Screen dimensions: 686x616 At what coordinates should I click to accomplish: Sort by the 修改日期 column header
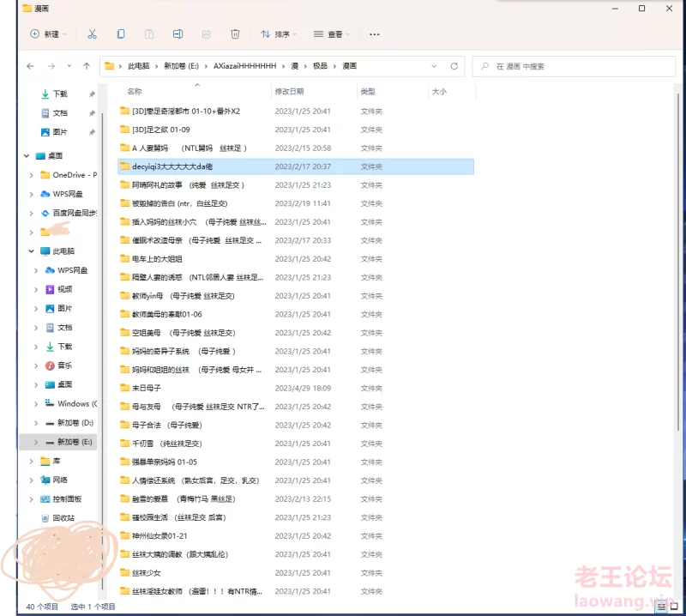tap(289, 92)
